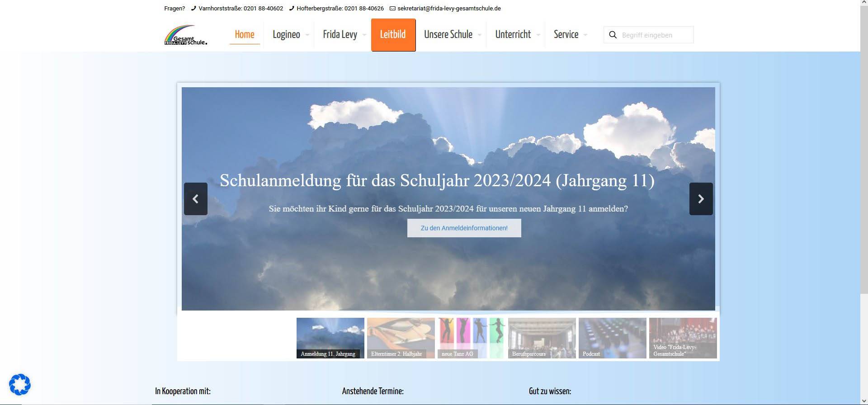Image resolution: width=868 pixels, height=405 pixels.
Task: Open the Service dropdown arrow
Action: coord(585,35)
